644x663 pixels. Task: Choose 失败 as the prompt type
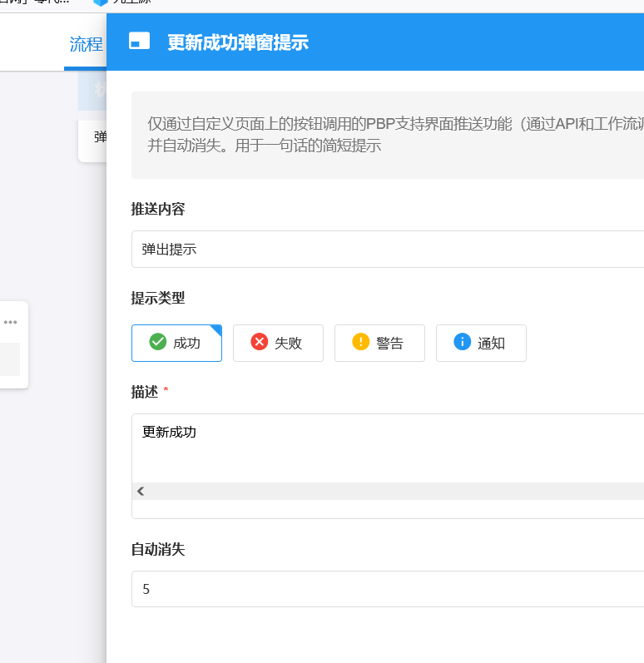pos(278,343)
